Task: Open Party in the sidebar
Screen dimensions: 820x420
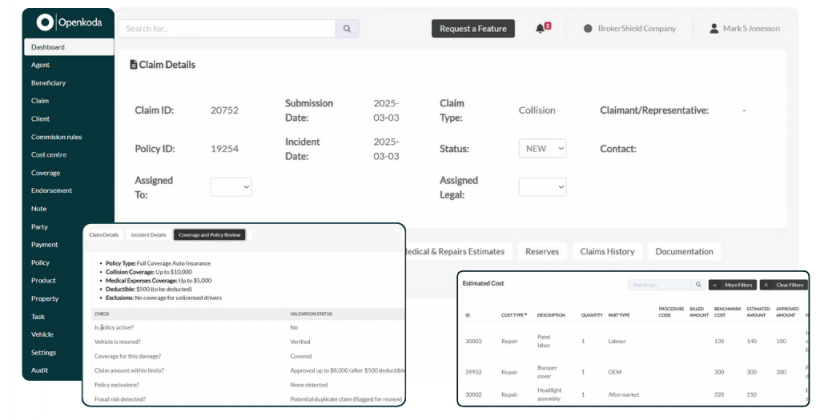Action: 39,226
